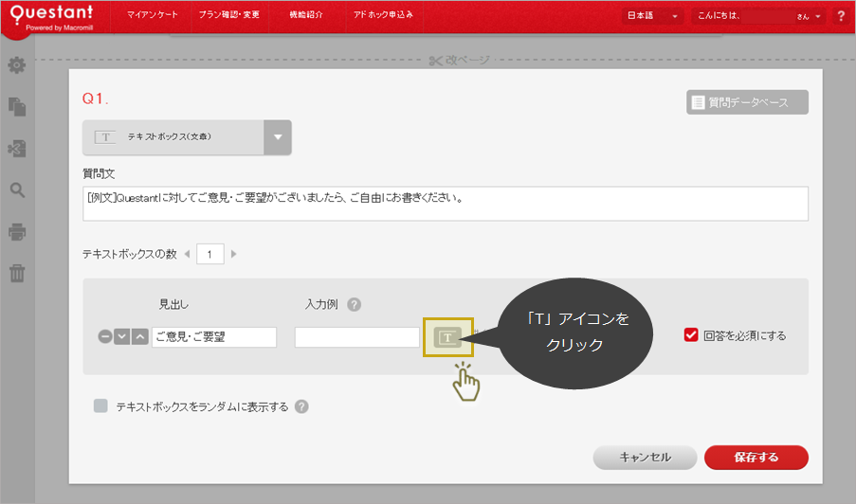
Task: Open the 日本語 language dropdown
Action: (x=653, y=16)
